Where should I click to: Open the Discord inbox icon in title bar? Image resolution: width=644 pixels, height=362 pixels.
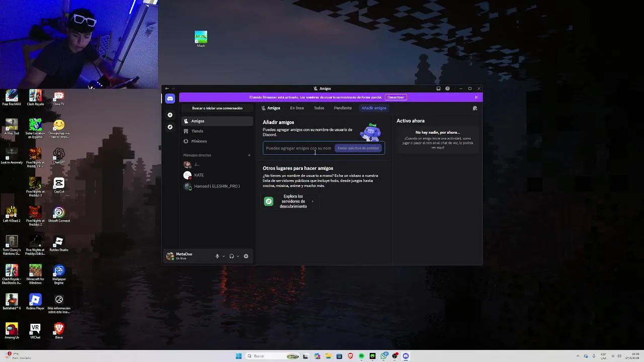[x=438, y=88]
